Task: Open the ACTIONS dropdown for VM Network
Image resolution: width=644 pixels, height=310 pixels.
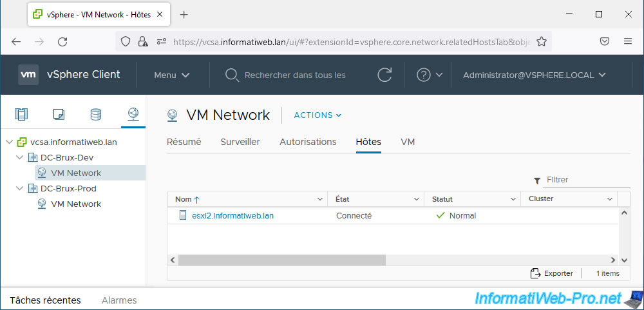Action: point(317,115)
